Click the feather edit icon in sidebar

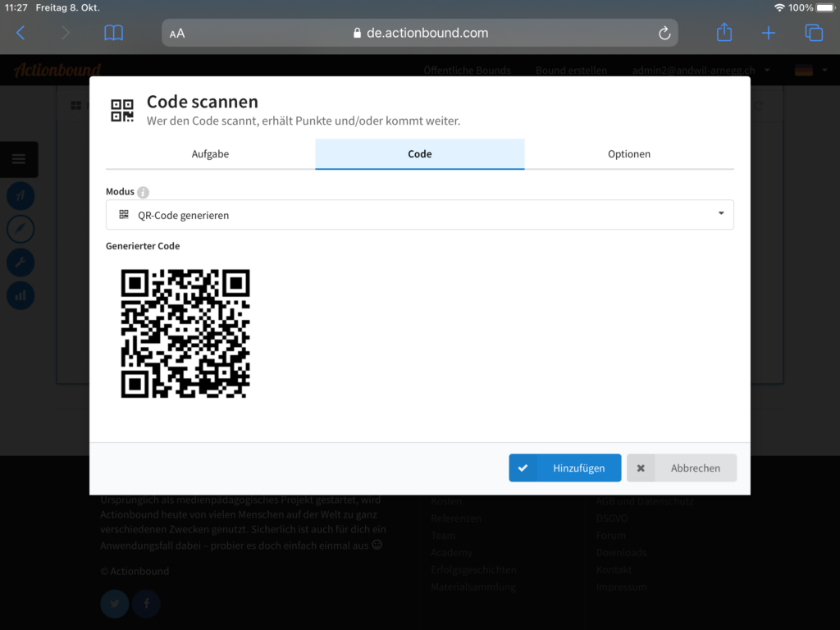pyautogui.click(x=21, y=228)
